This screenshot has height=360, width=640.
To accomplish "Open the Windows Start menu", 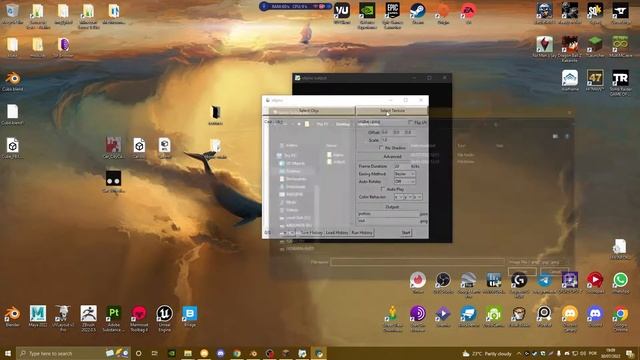I will [8, 353].
